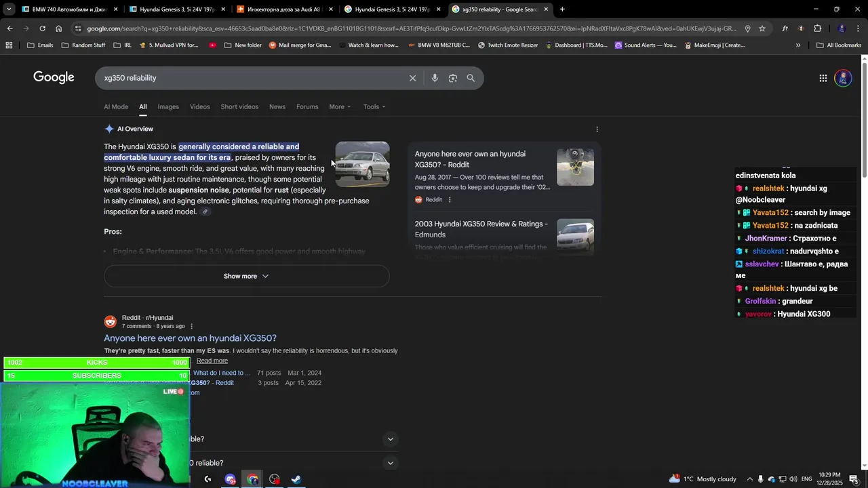Run the search with magnifier icon
This screenshot has width=868, height=488.
point(471,78)
